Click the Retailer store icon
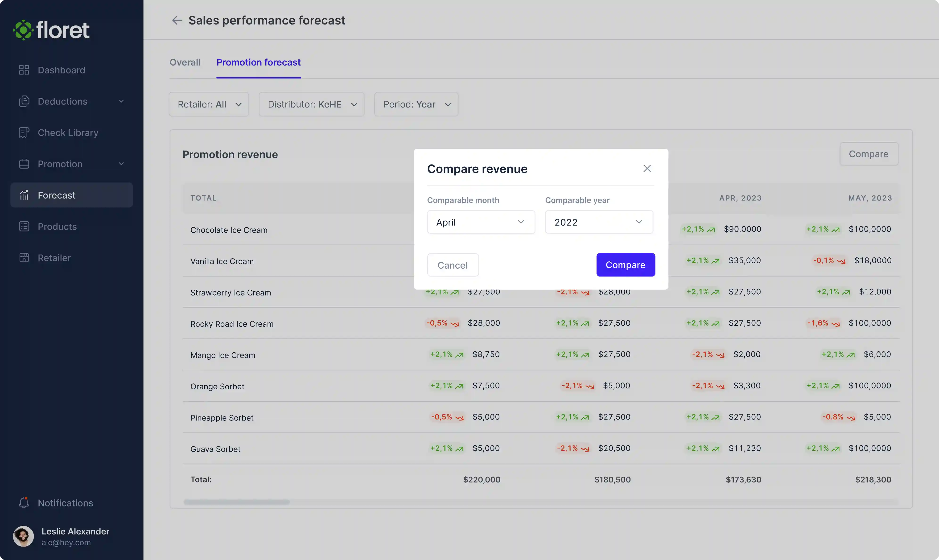The width and height of the screenshot is (939, 560). coord(24,258)
